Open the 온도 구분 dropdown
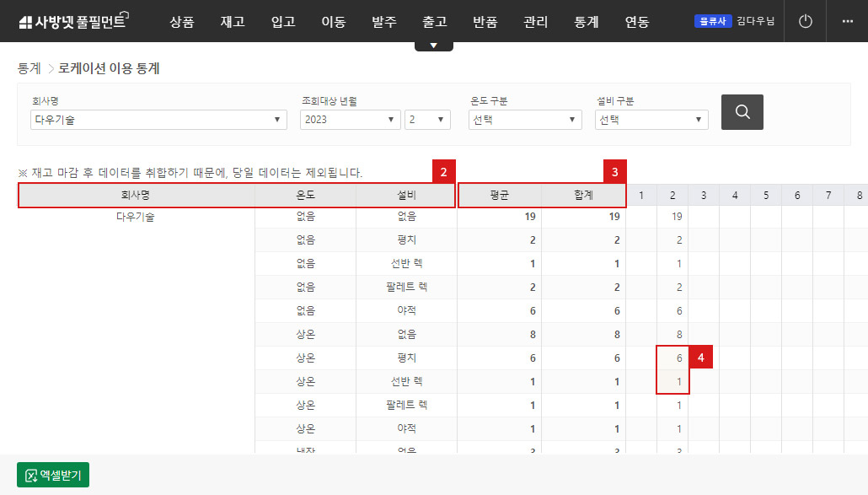This screenshot has height=495, width=868. click(x=524, y=119)
